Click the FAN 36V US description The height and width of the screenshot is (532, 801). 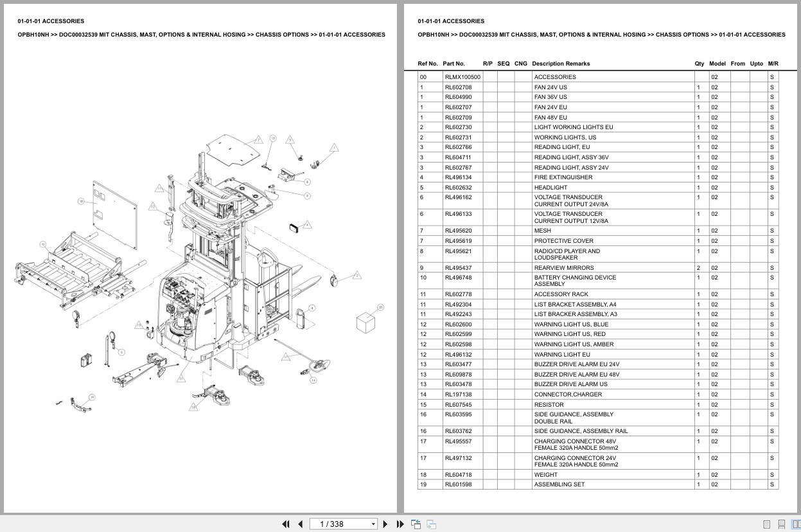550,97
